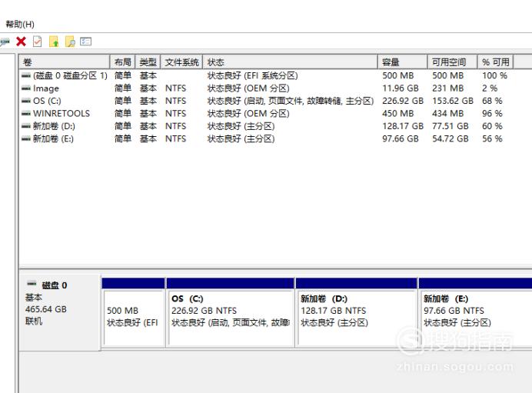Screen dimensions: 532x393
Task: Select the (磁盘 0 磁盘分区 1) volume row
Action: tap(70, 75)
